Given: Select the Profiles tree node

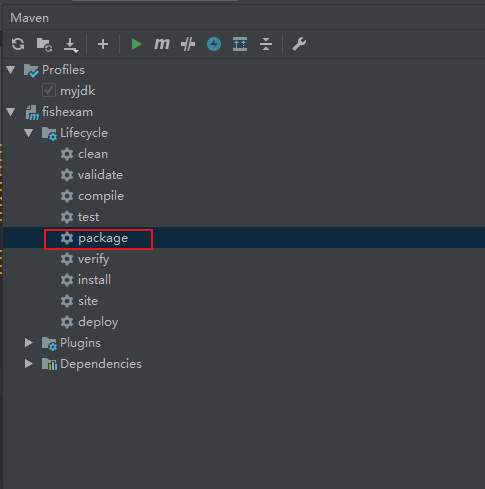Looking at the screenshot, I should [63, 70].
